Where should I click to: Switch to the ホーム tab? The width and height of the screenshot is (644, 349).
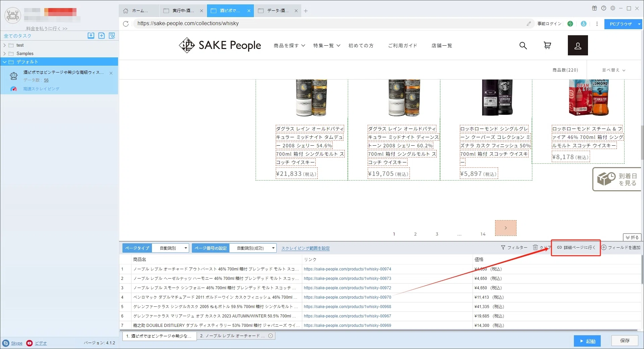tap(139, 11)
